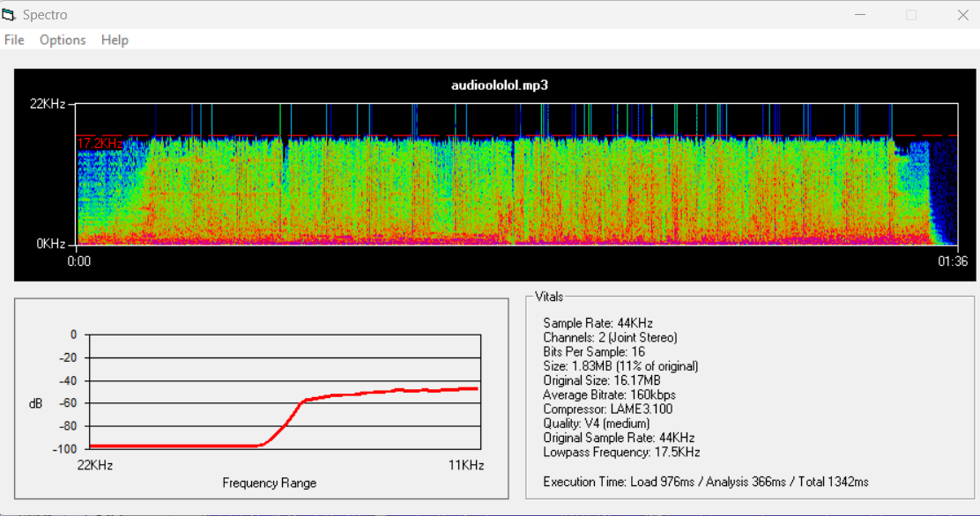Click the 22KHz graph axis label under the dB plot
980x516 pixels.
point(95,466)
